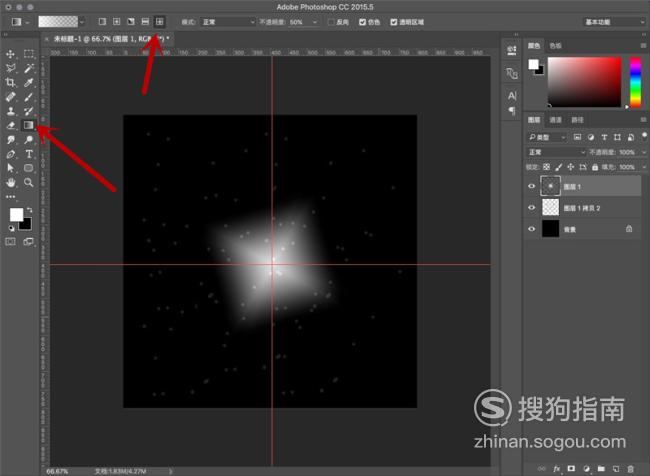650x476 pixels.
Task: Switch to the Paths (路径) tab
Action: (577, 120)
